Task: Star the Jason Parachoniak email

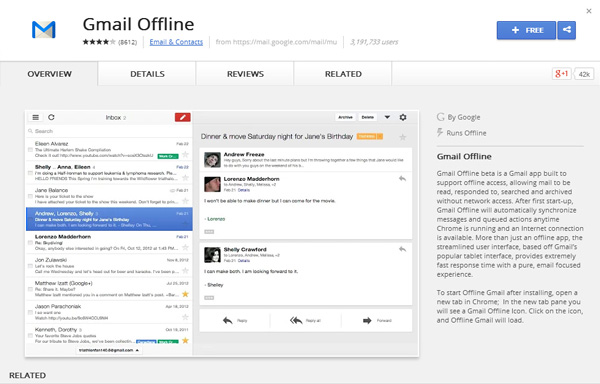Action: 185,317
